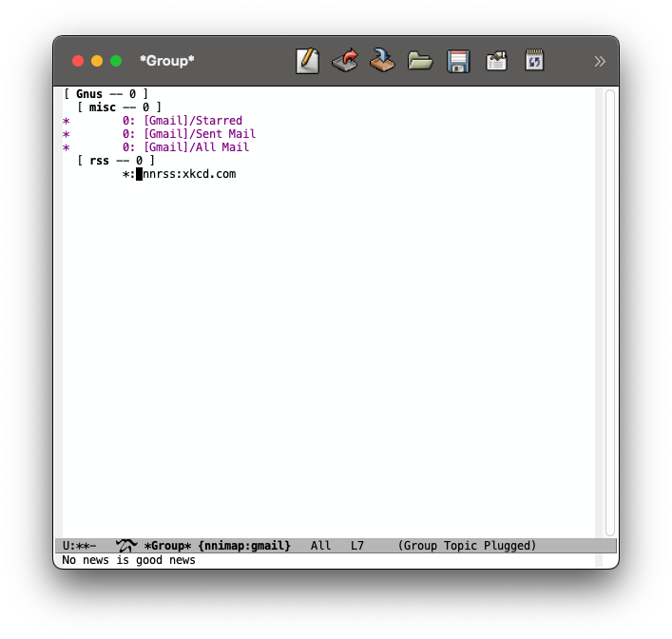Click the red-arrow mail tray icon
The height and width of the screenshot is (639, 672).
point(345,61)
